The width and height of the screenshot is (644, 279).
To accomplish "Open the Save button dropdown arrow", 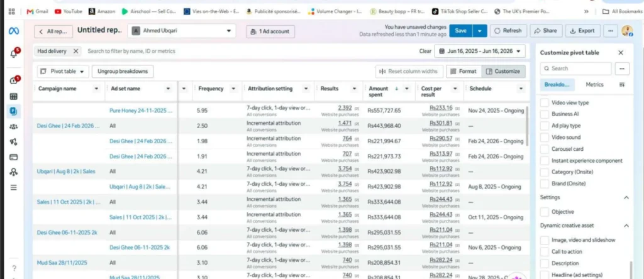I will tap(480, 31).
